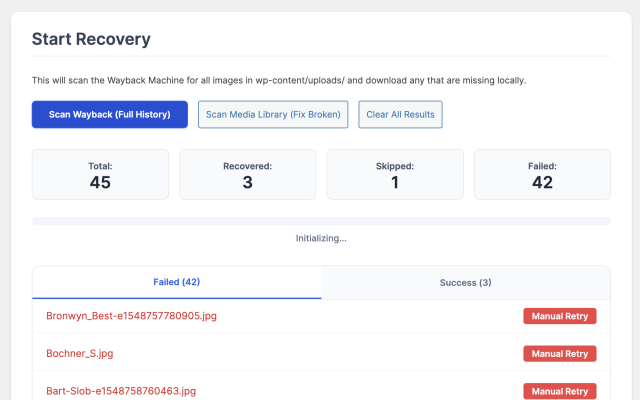Click the Wayback Machine description text

[279, 80]
